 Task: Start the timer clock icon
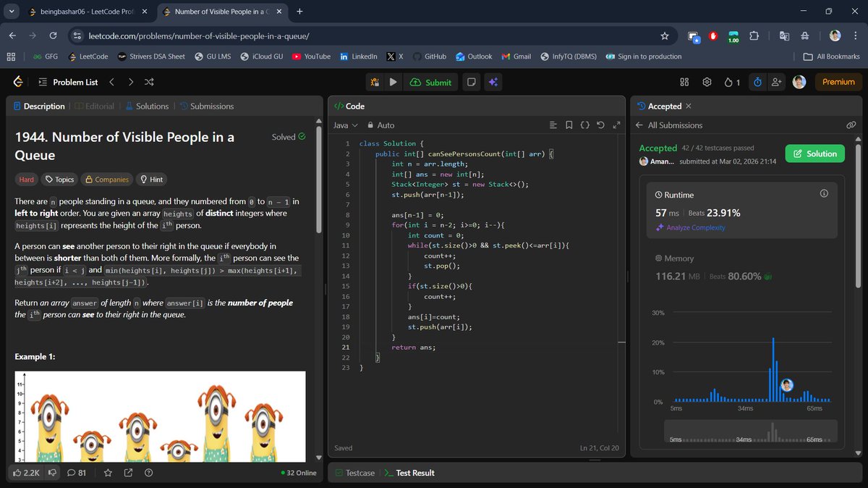click(x=757, y=82)
